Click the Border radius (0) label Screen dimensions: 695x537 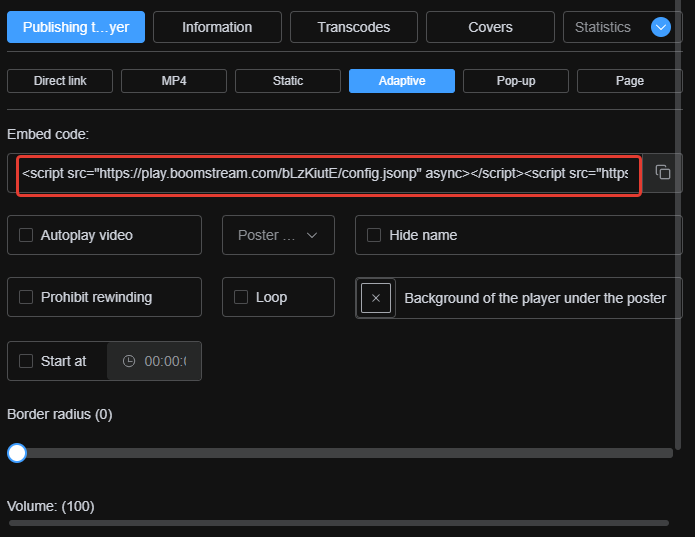tap(60, 414)
